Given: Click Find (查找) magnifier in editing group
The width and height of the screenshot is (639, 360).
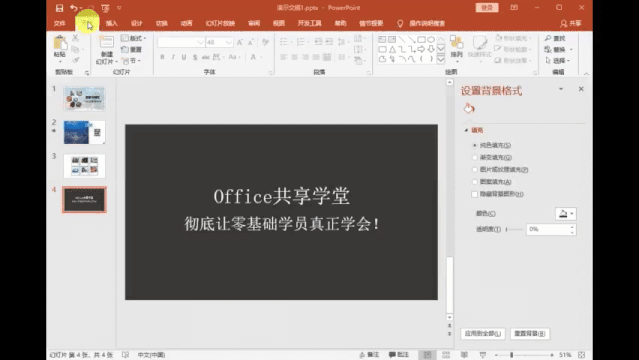Looking at the screenshot, I should point(555,38).
